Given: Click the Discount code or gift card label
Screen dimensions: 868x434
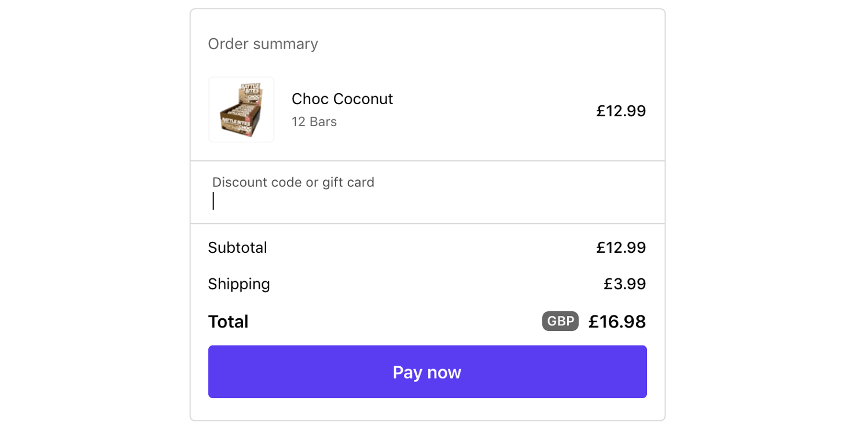Looking at the screenshot, I should pyautogui.click(x=293, y=182).
